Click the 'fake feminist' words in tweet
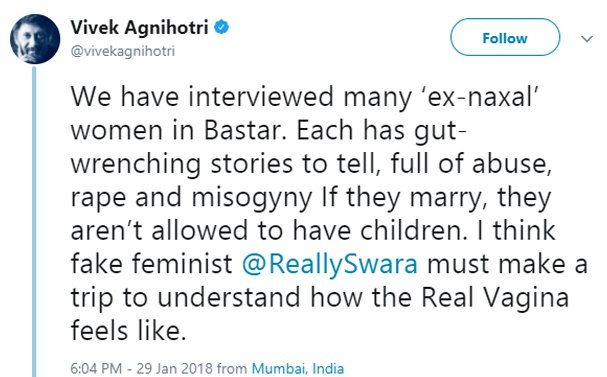This screenshot has width=607, height=377. (151, 264)
